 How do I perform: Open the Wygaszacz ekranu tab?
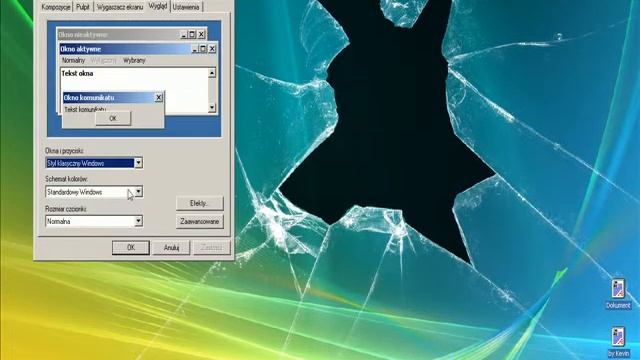click(x=120, y=7)
